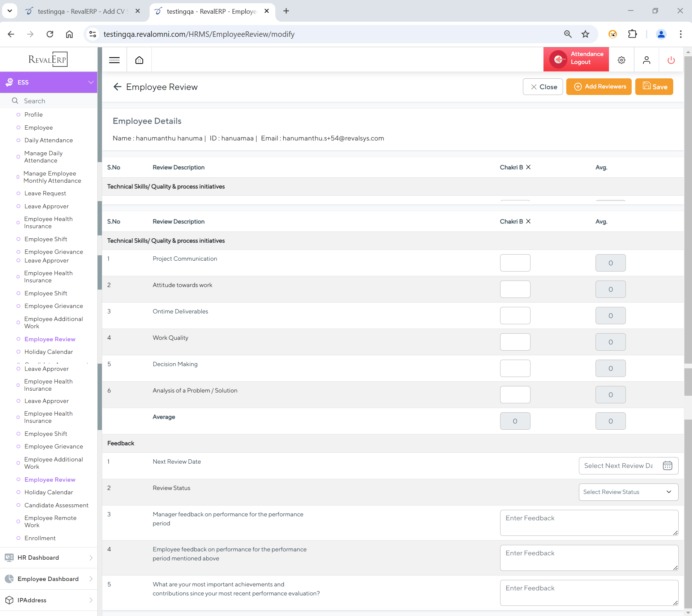Open the user profile icon
The height and width of the screenshot is (616, 692).
(646, 60)
